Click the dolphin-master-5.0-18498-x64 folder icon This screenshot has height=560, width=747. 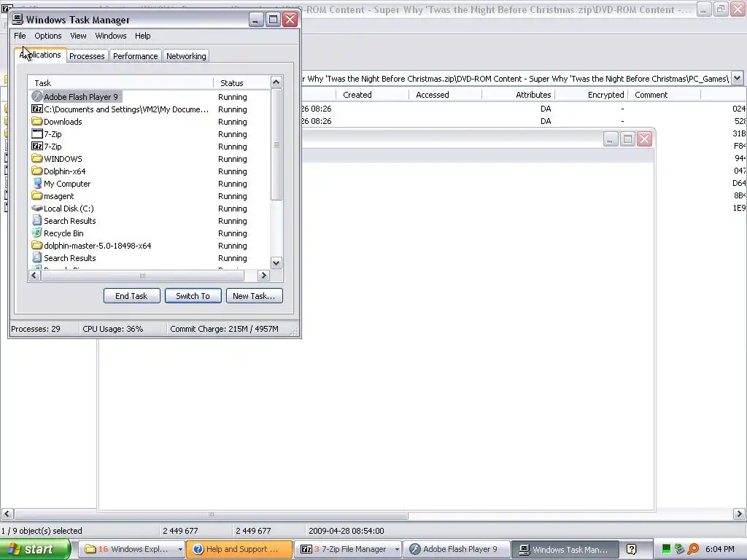[37, 245]
